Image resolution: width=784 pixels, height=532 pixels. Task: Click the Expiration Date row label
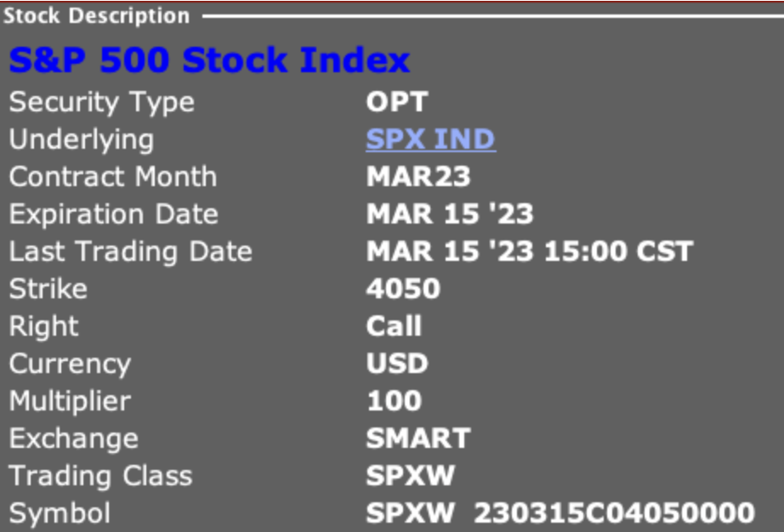click(x=113, y=213)
